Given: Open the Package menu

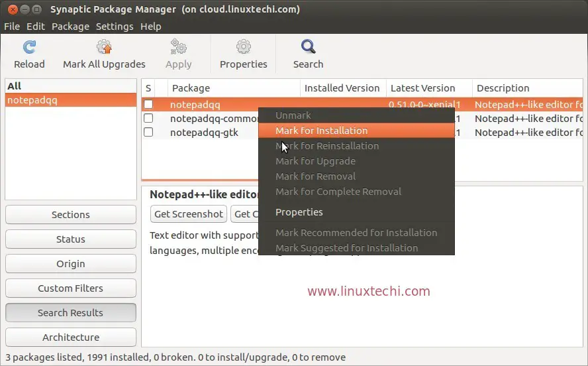Looking at the screenshot, I should (70, 27).
